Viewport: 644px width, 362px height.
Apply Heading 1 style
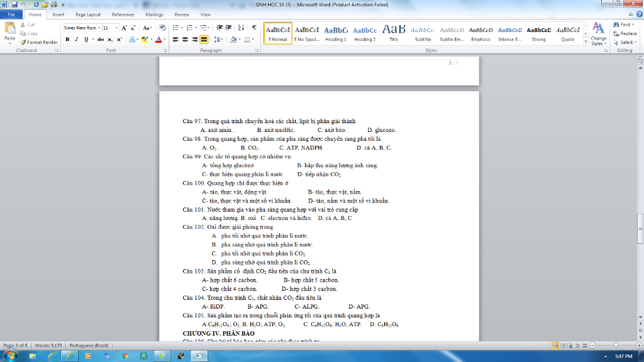point(336,33)
